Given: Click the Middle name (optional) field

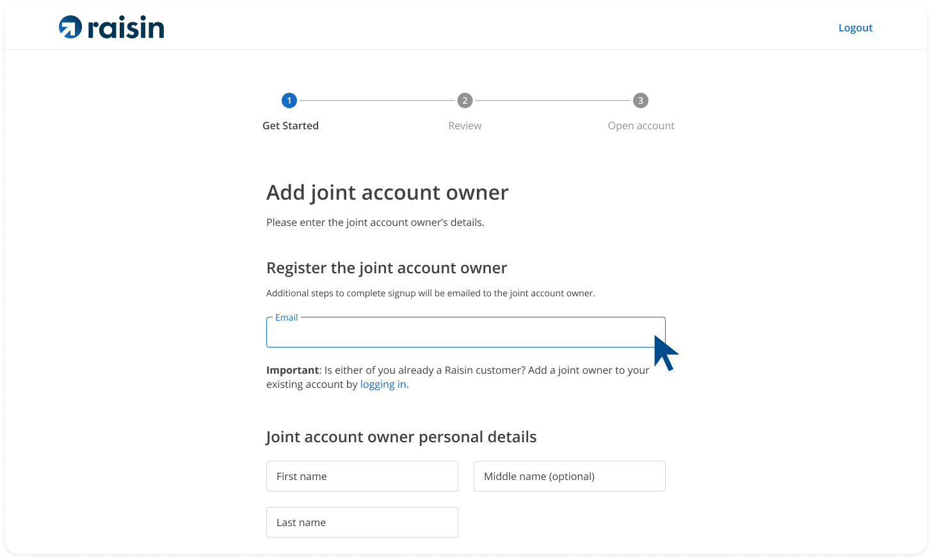Looking at the screenshot, I should (570, 476).
